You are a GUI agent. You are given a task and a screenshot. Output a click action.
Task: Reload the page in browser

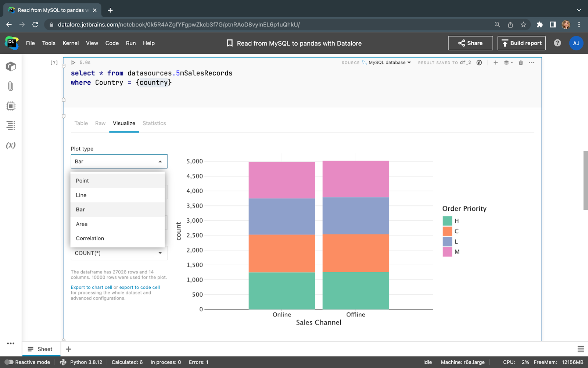[35, 25]
